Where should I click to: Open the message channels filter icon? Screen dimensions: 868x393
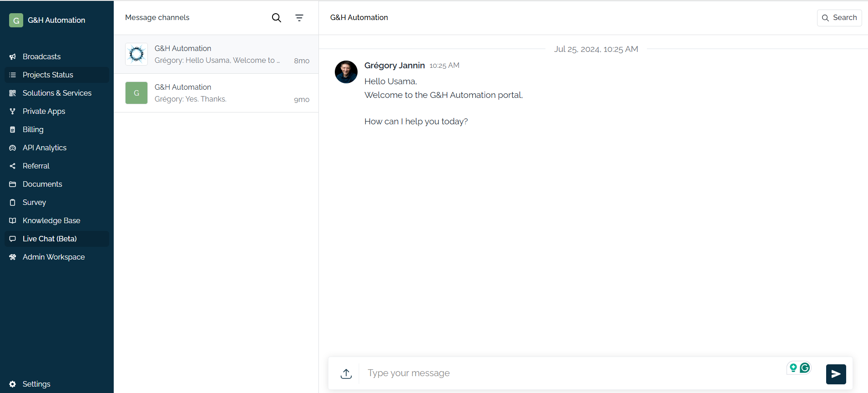[299, 18]
